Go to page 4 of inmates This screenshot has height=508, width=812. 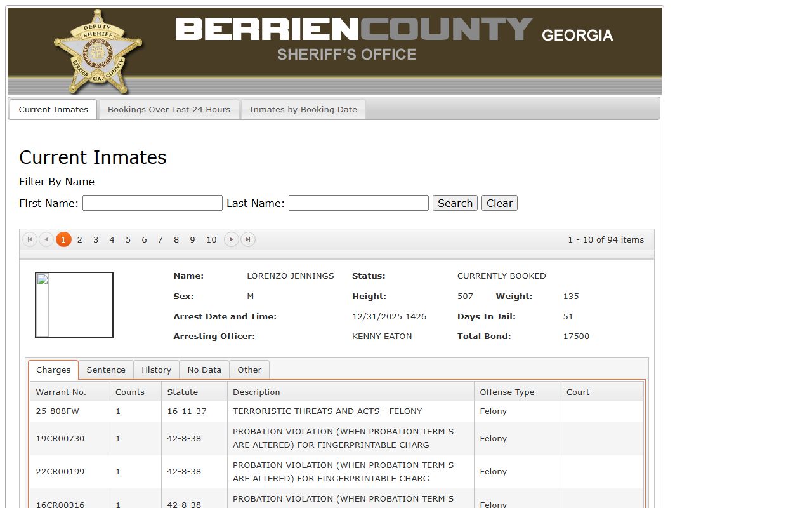click(112, 239)
